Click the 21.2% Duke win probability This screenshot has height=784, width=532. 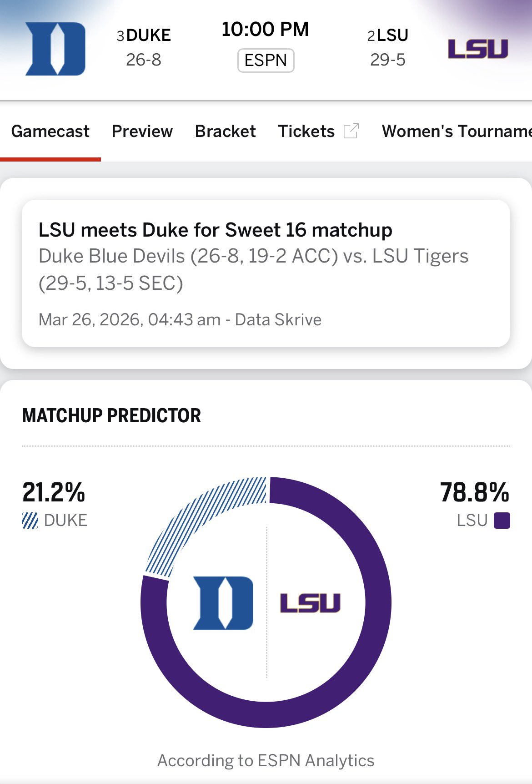(x=54, y=492)
